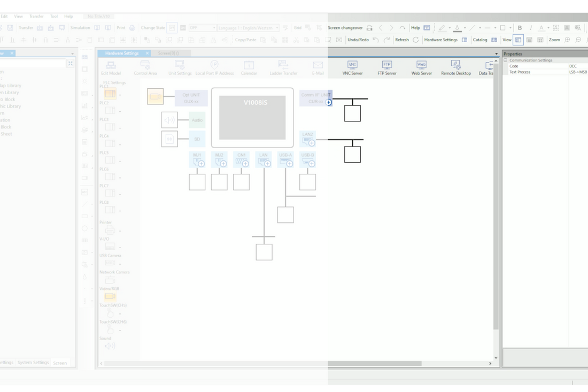Click the Zoom in magnifier icon

point(567,40)
